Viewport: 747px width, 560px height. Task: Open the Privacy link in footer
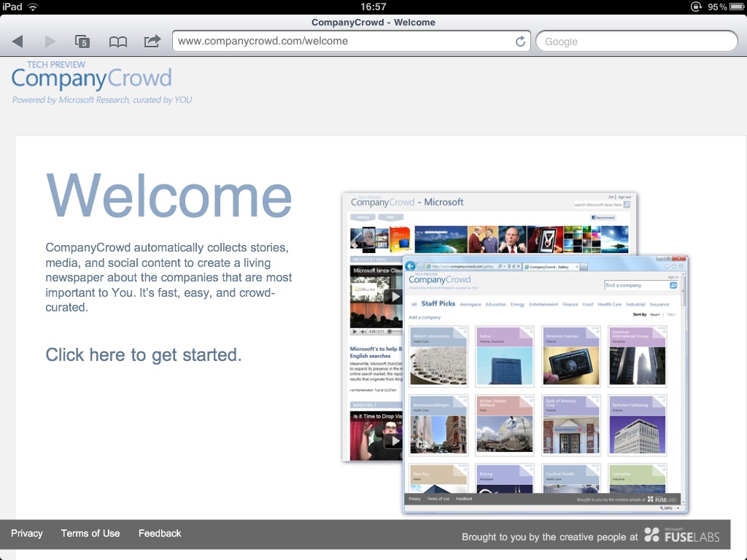(x=27, y=534)
